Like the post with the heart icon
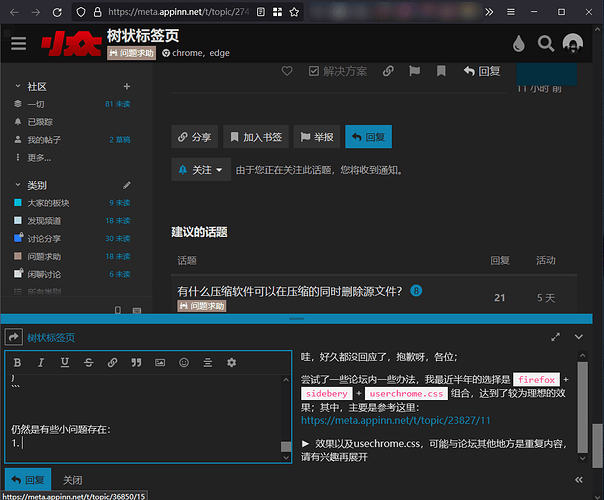This screenshot has width=604, height=500. 287,71
